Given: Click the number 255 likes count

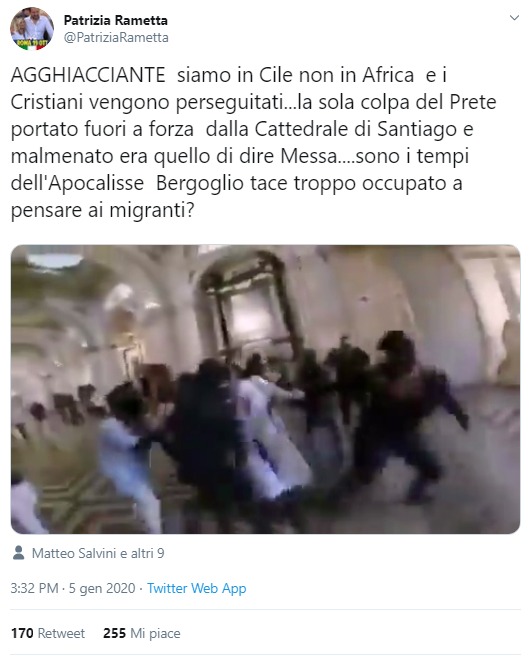Looking at the screenshot, I should pos(114,633).
